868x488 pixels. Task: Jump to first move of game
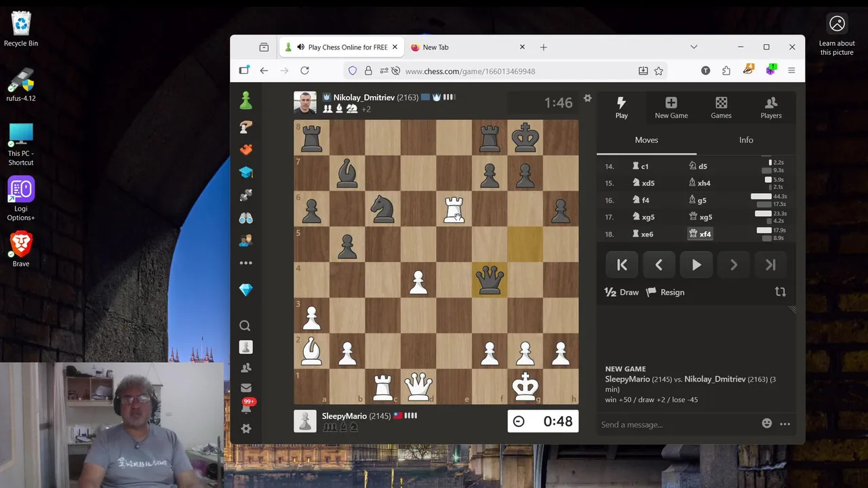[622, 265]
